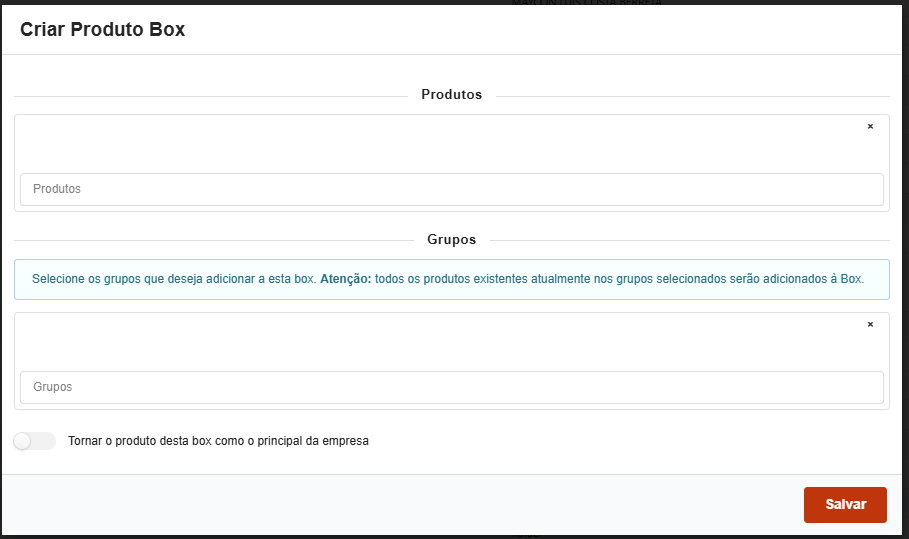Focus the Grupos search input

coord(451,387)
